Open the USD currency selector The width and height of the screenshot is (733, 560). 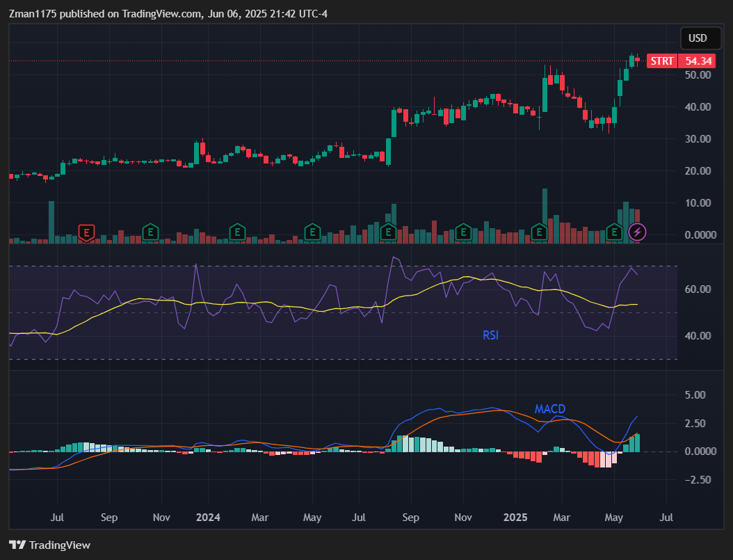coord(700,38)
